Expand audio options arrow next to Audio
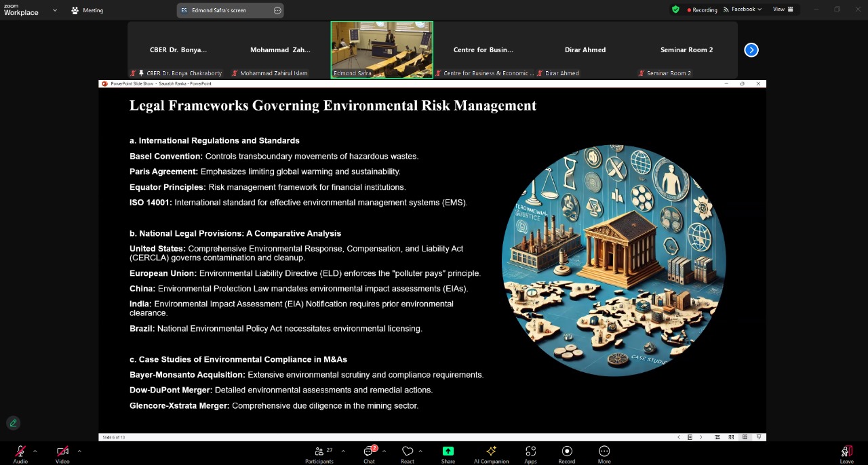The width and height of the screenshot is (868, 465). point(35,451)
